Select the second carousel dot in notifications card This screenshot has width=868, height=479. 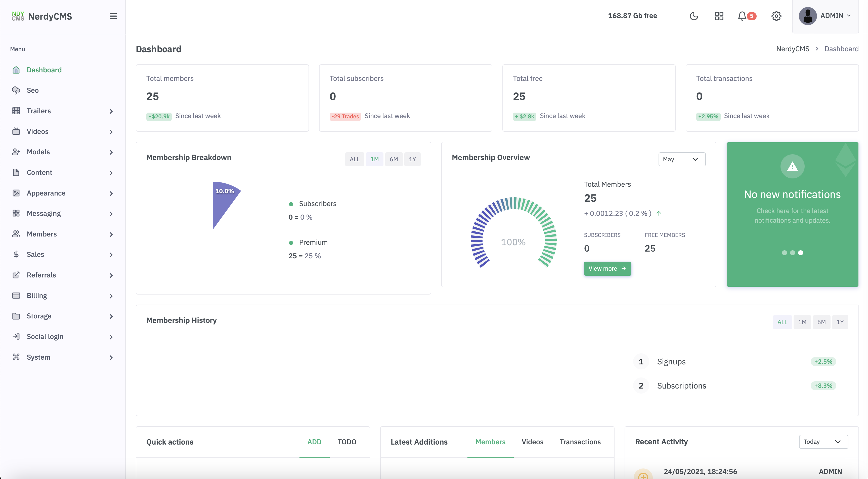793,253
